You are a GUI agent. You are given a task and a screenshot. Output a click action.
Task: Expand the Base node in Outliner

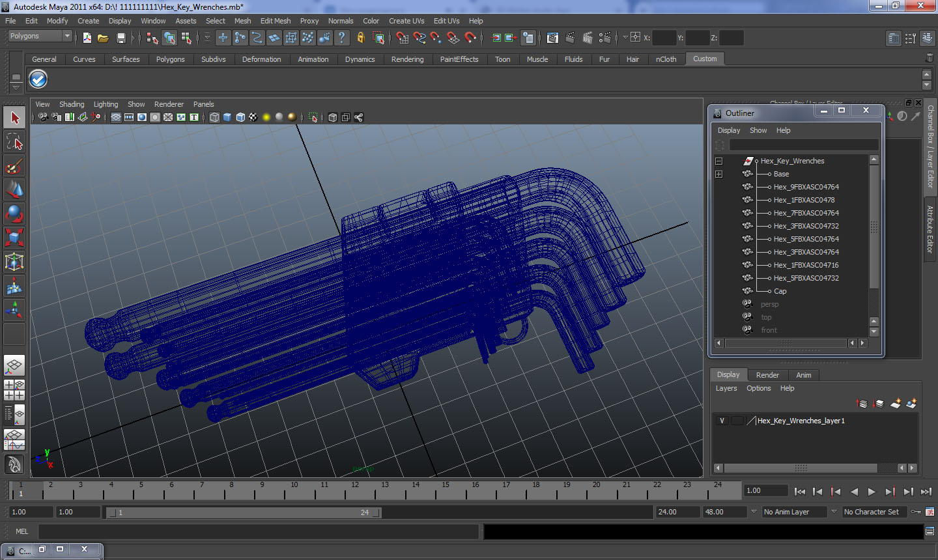tap(719, 174)
